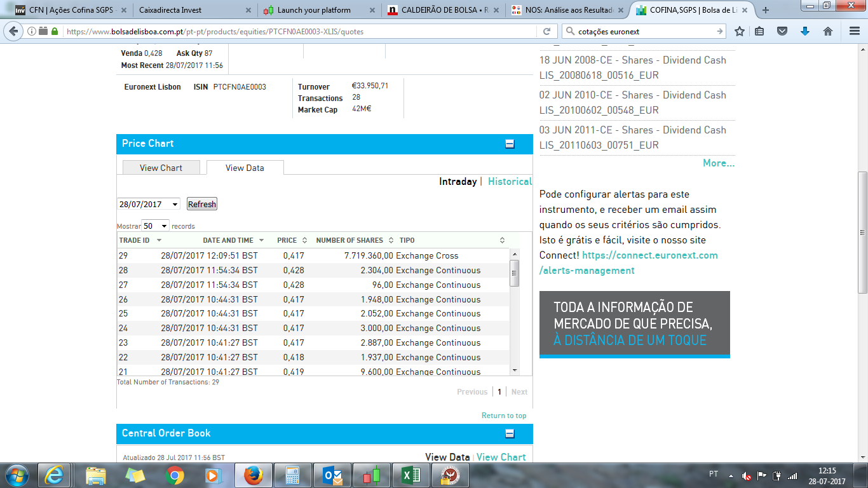Open the mobile app promo banner
This screenshot has height=488, width=868.
(635, 324)
